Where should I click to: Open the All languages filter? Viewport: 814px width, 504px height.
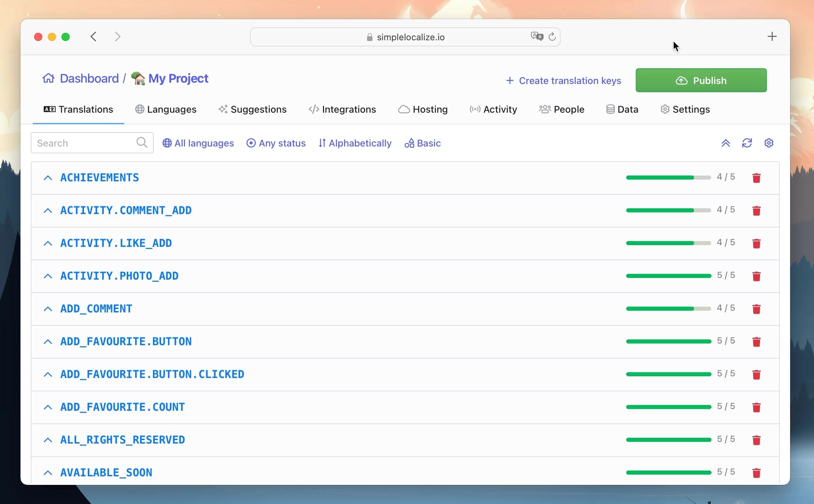point(198,143)
